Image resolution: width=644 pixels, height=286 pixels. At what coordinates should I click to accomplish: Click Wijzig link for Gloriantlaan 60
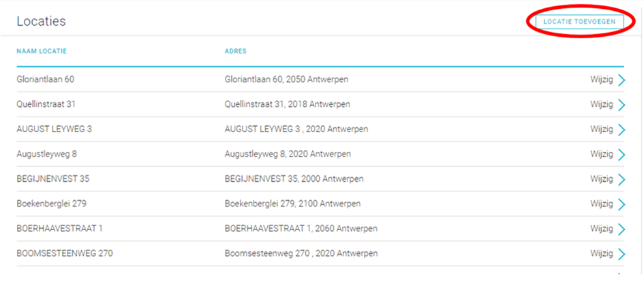[x=602, y=80]
